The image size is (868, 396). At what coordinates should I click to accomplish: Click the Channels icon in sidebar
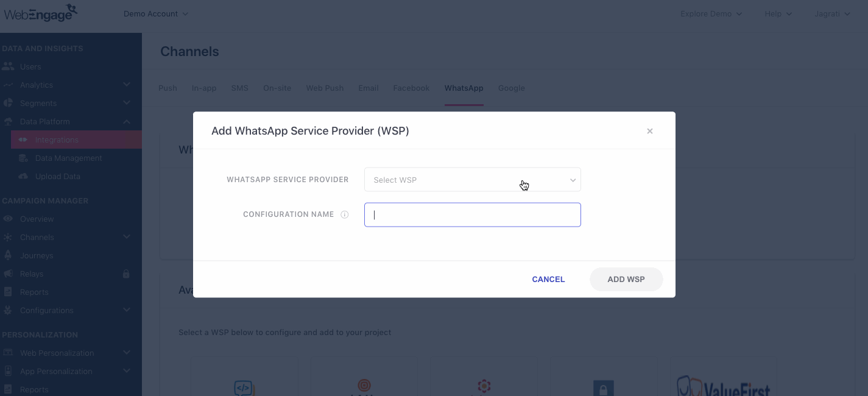(x=8, y=237)
